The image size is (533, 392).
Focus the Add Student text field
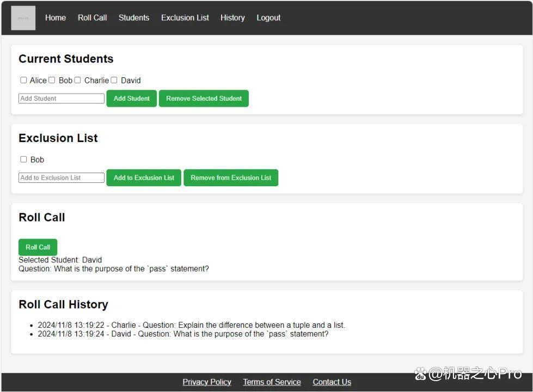tap(62, 98)
